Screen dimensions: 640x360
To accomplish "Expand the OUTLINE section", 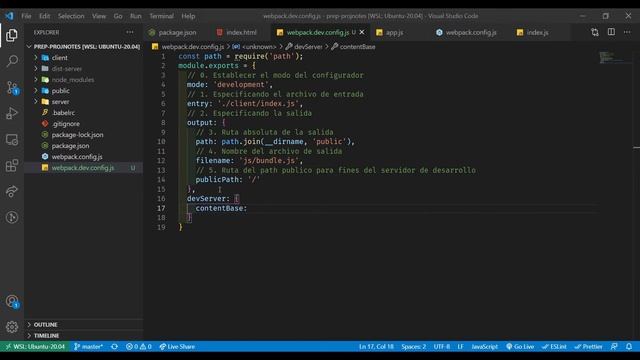I will 84,324.
